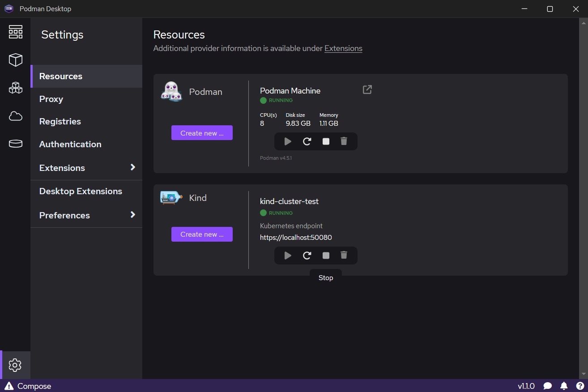Screen dimensions: 588x392
Task: Open the Images cloud icon
Action: [x=15, y=116]
